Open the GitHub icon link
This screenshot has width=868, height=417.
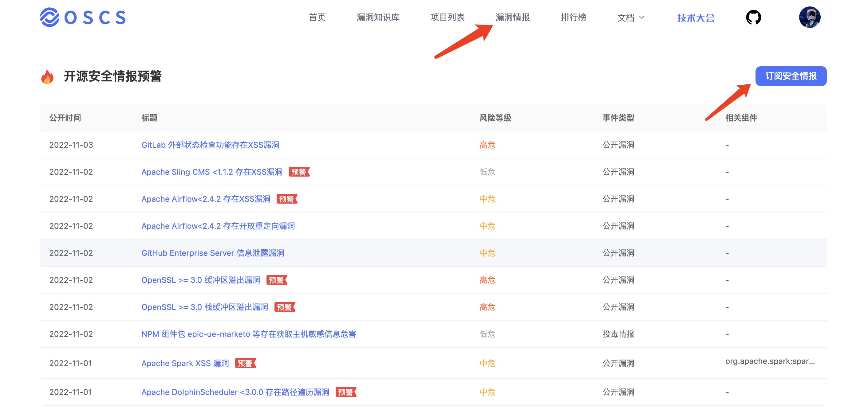753,17
